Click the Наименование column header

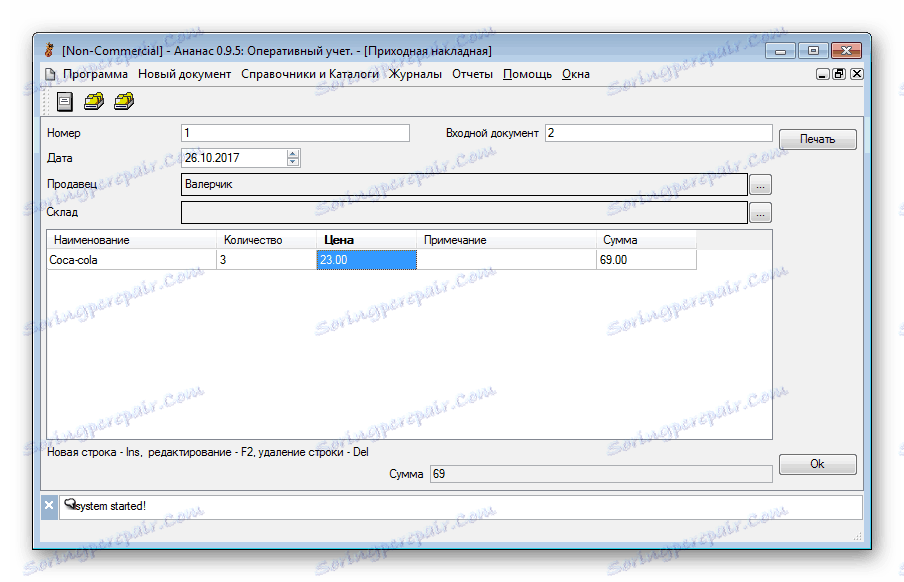coord(131,240)
